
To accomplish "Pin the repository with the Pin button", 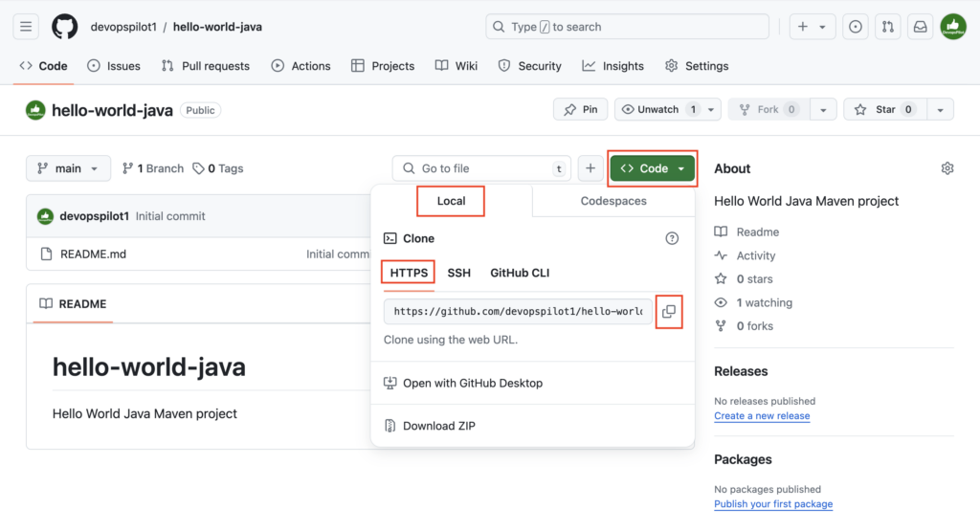I will (x=581, y=109).
